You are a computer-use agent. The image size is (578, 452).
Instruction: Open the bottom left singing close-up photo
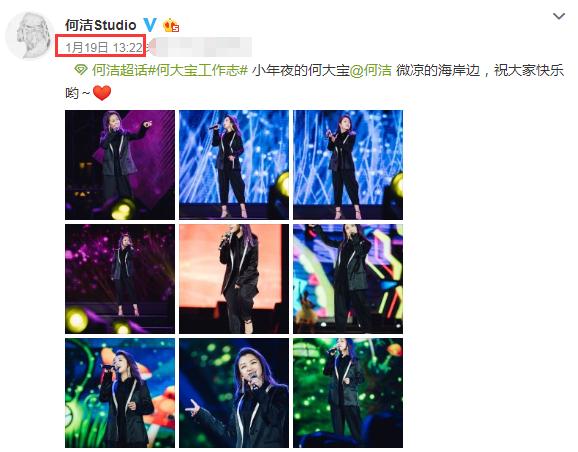(x=120, y=393)
